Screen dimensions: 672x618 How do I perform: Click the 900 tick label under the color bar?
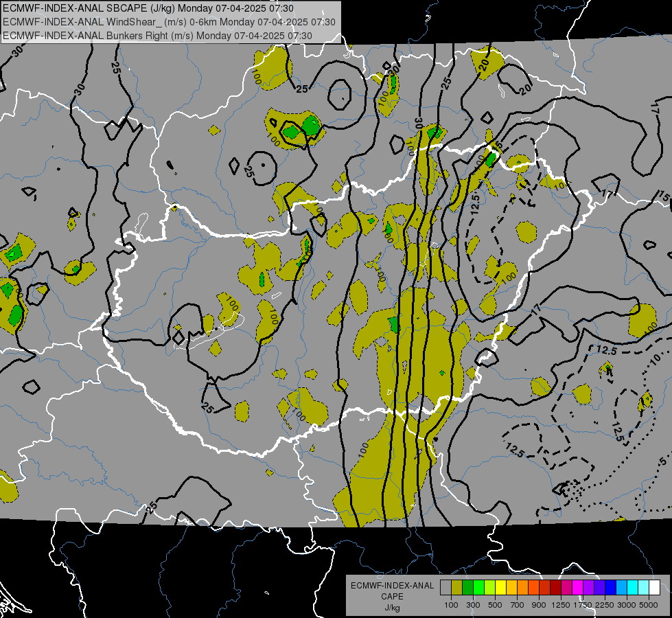pyautogui.click(x=539, y=605)
